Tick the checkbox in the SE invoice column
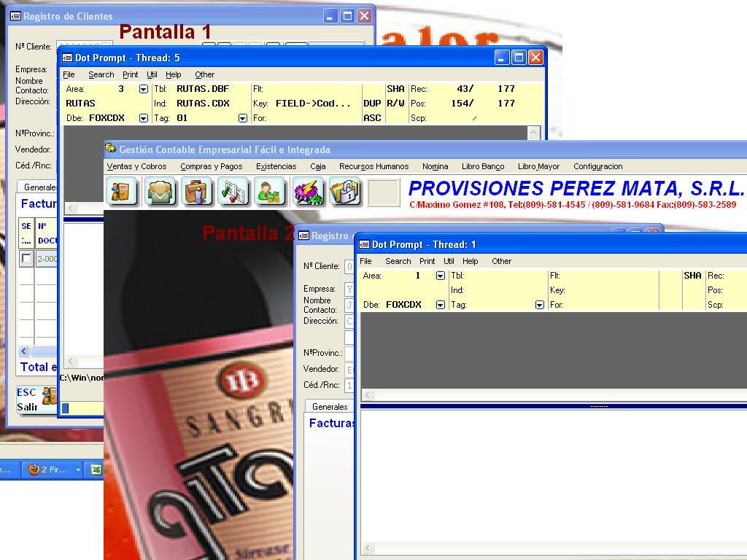The width and height of the screenshot is (747, 560). [27, 259]
